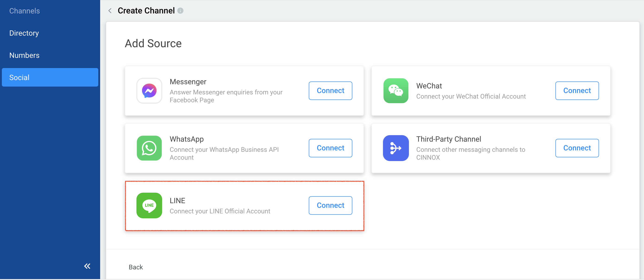This screenshot has width=644, height=280.
Task: Connect the WhatsApp Business API account
Action: tap(330, 148)
